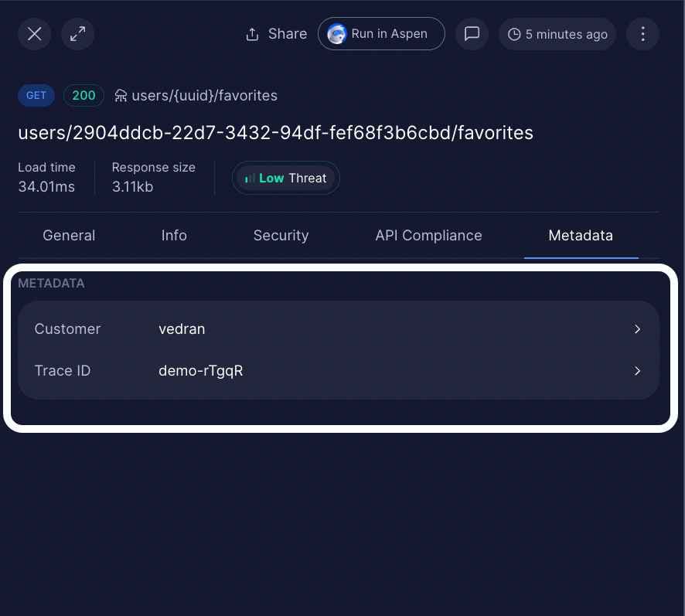Select the request path users/2904ddcb heading

point(275,132)
